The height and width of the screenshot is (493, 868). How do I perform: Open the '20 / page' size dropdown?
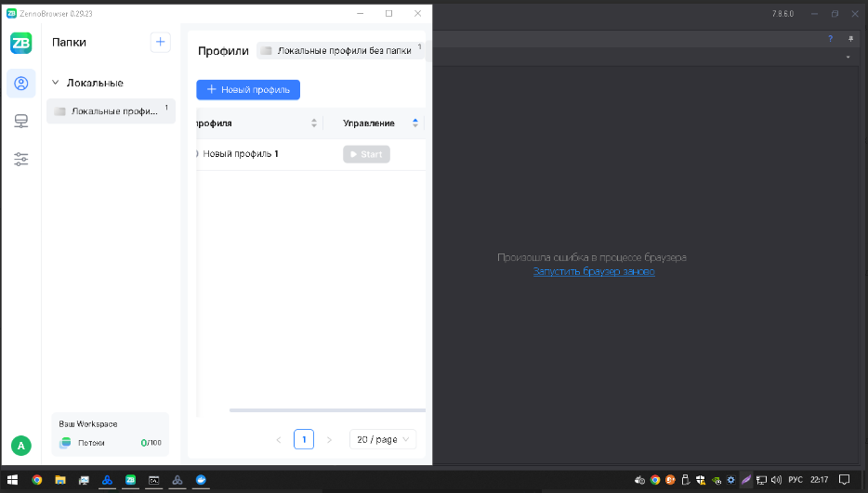coord(383,439)
